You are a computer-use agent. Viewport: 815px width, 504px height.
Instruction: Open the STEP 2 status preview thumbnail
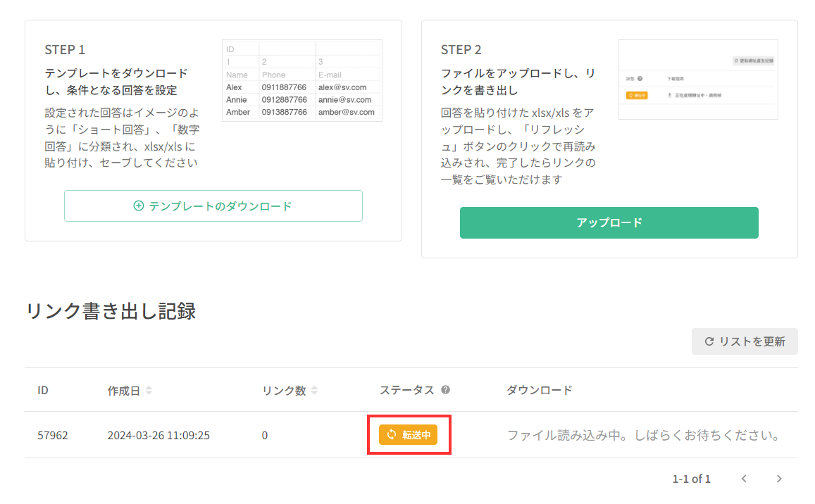(x=698, y=80)
